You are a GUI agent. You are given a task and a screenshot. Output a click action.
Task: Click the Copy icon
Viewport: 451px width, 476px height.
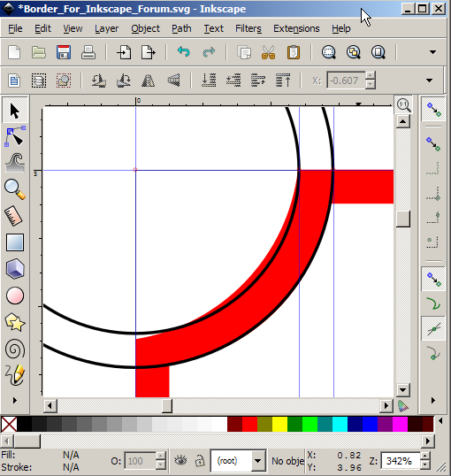pos(244,52)
